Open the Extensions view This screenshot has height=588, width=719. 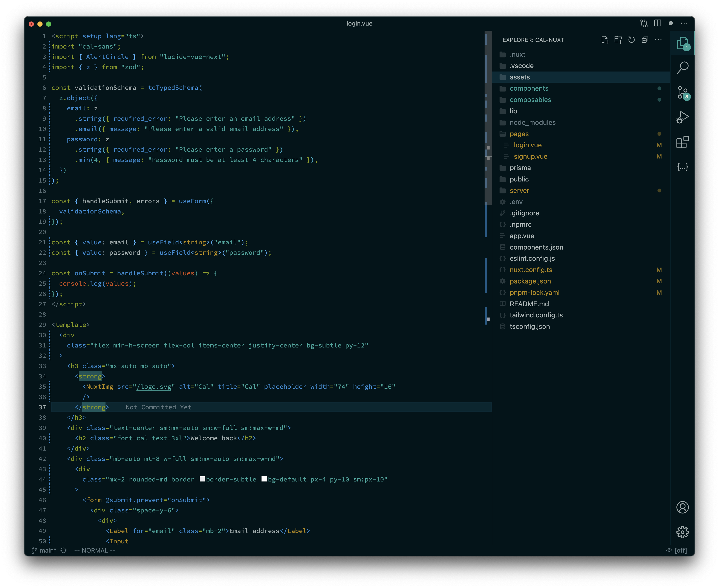tap(682, 142)
